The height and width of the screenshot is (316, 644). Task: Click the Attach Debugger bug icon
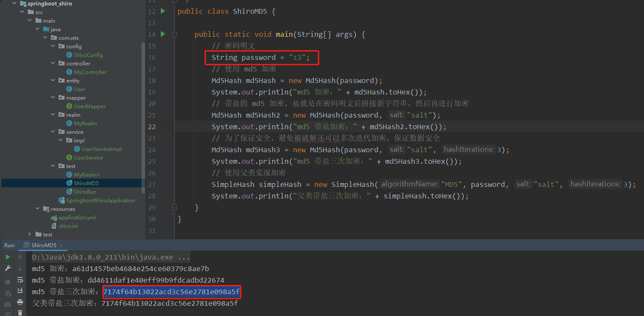8,293
